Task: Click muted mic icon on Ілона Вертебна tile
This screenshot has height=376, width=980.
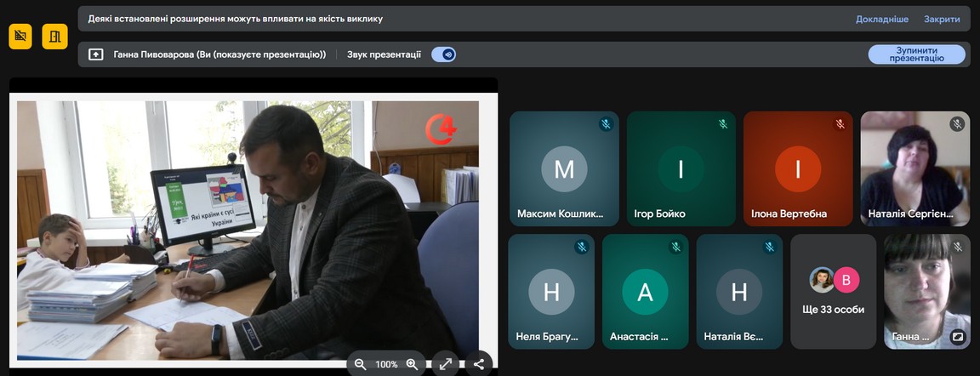Action: click(x=840, y=124)
